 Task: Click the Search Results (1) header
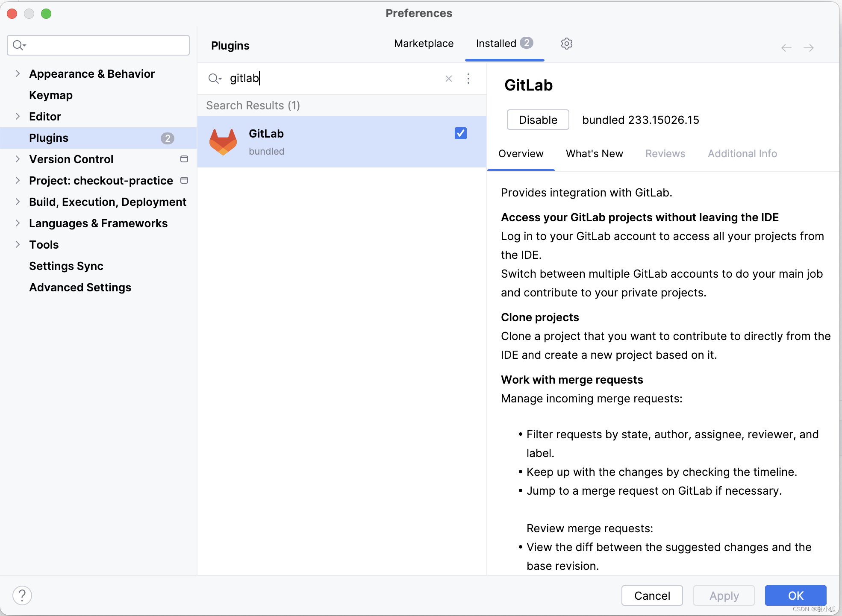[x=253, y=106]
